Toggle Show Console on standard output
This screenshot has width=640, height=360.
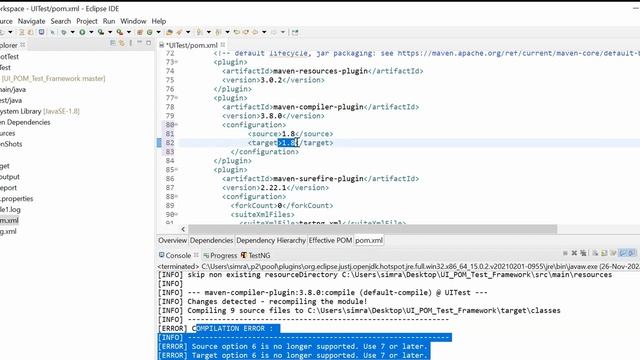pos(623,253)
